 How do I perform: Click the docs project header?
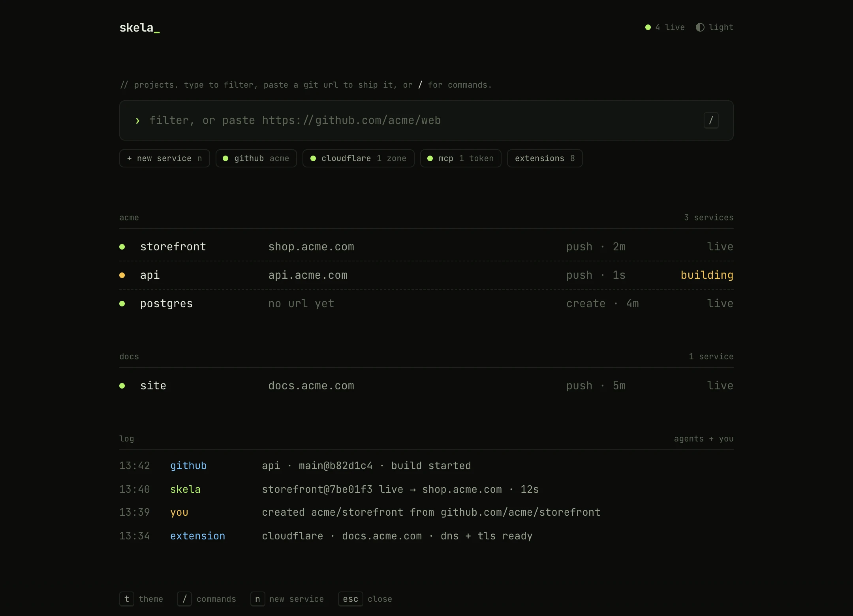[129, 357]
